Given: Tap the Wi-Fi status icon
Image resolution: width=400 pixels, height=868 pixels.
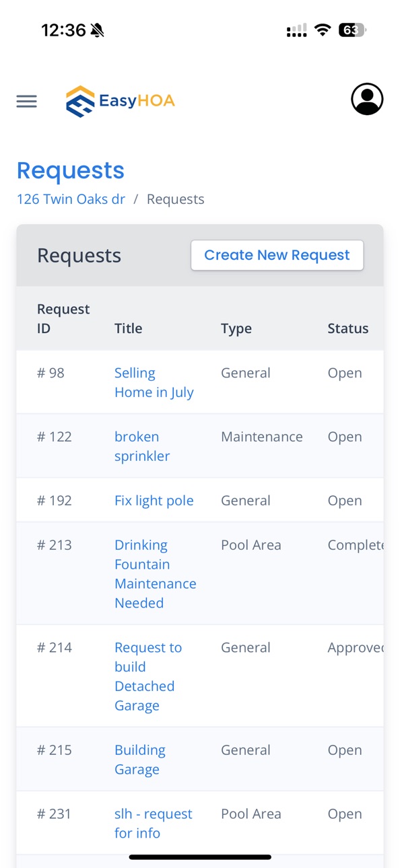Looking at the screenshot, I should click(x=323, y=30).
